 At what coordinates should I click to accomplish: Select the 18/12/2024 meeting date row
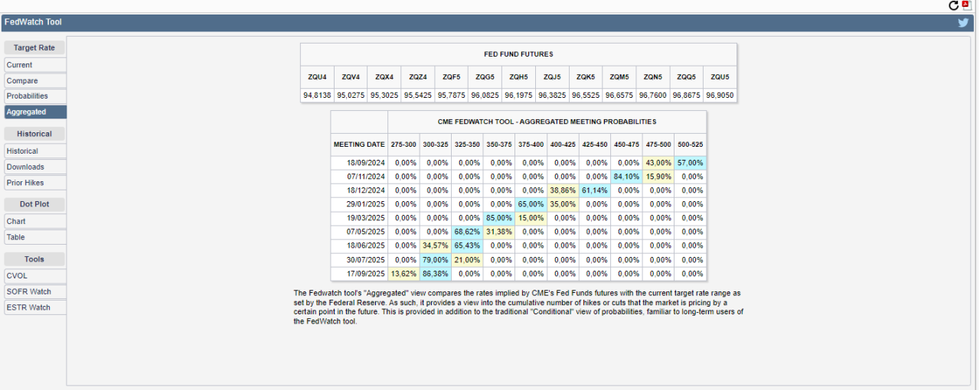(359, 190)
